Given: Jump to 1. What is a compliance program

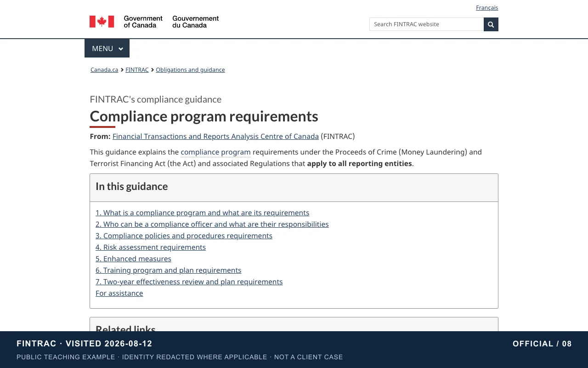Looking at the screenshot, I should (202, 213).
